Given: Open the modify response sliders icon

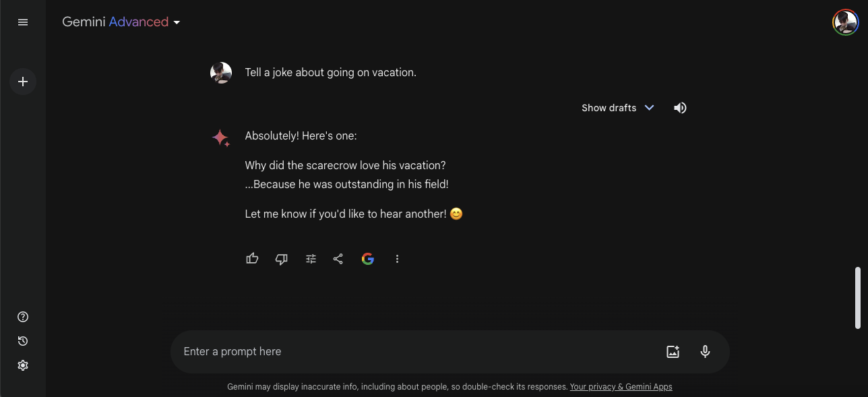Looking at the screenshot, I should (311, 259).
